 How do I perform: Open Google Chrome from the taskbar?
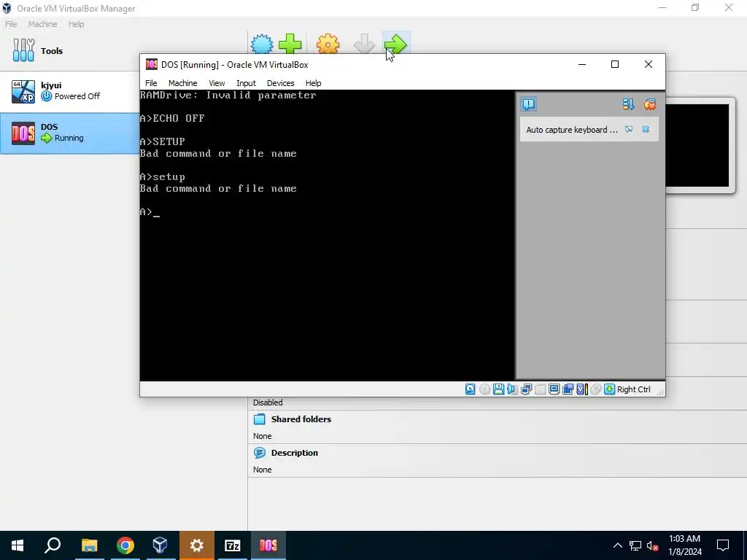[x=125, y=545]
